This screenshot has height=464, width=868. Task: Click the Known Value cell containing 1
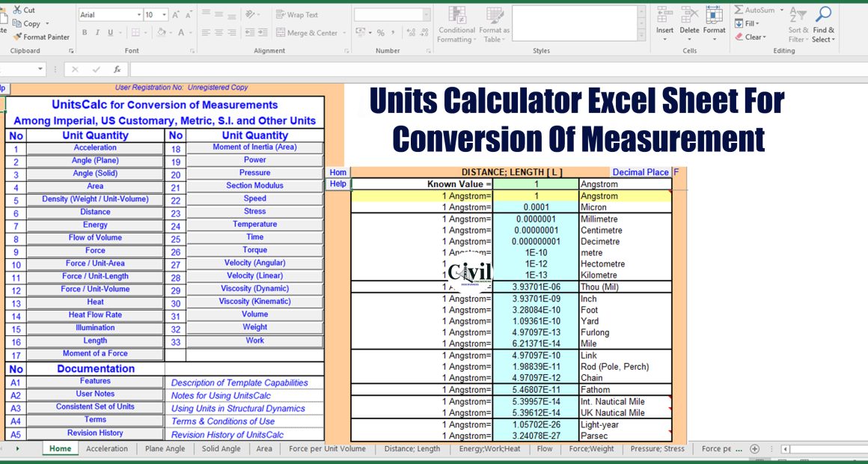point(535,184)
